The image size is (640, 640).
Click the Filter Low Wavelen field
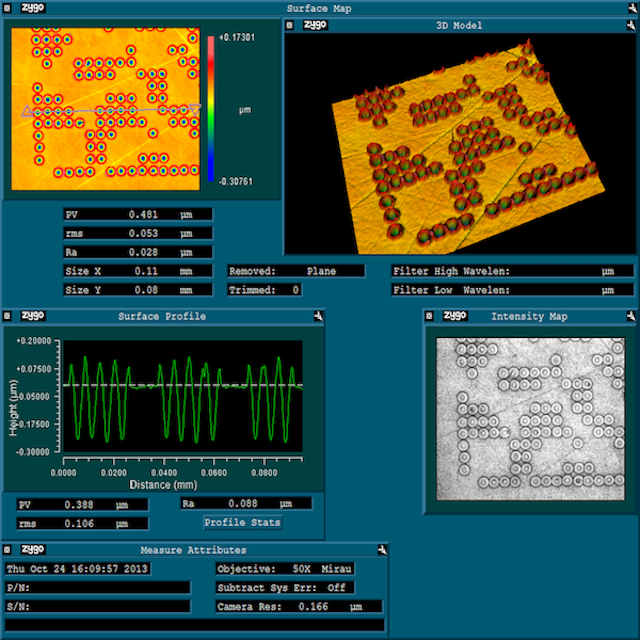coord(513,290)
